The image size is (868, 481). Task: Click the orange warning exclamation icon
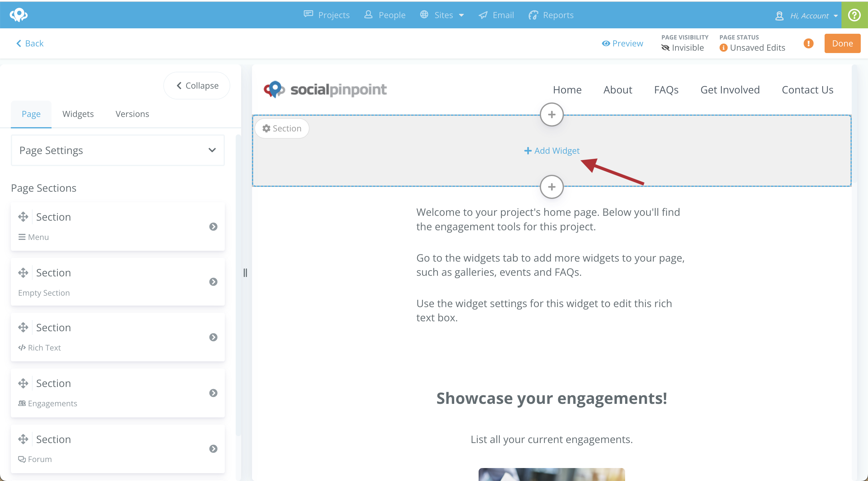(x=808, y=43)
